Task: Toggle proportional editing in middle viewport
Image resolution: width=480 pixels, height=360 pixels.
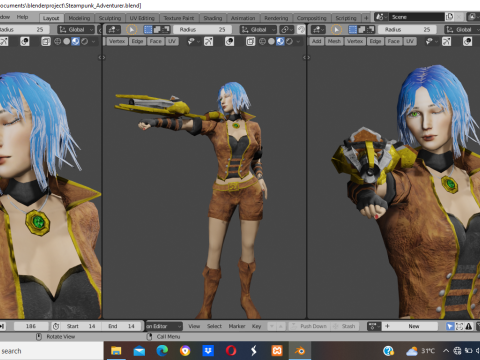Action: (x=301, y=30)
